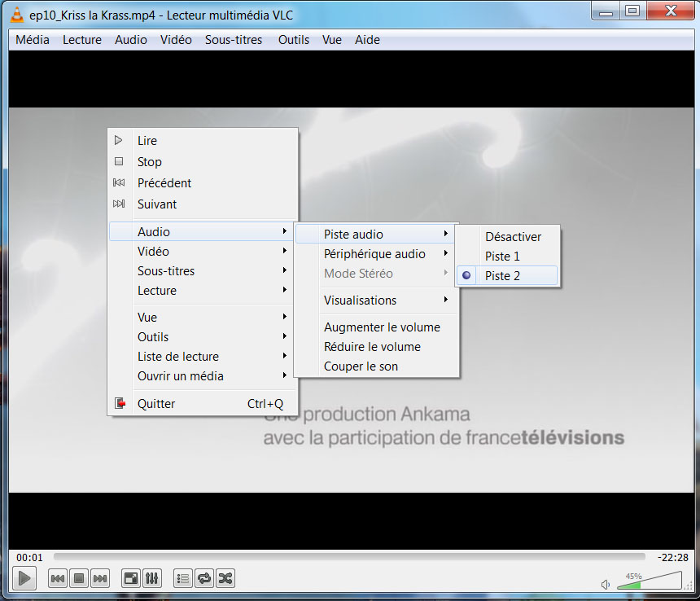Open the Lecture menu in menu bar
Viewport: 700px width, 601px height.
tap(82, 40)
